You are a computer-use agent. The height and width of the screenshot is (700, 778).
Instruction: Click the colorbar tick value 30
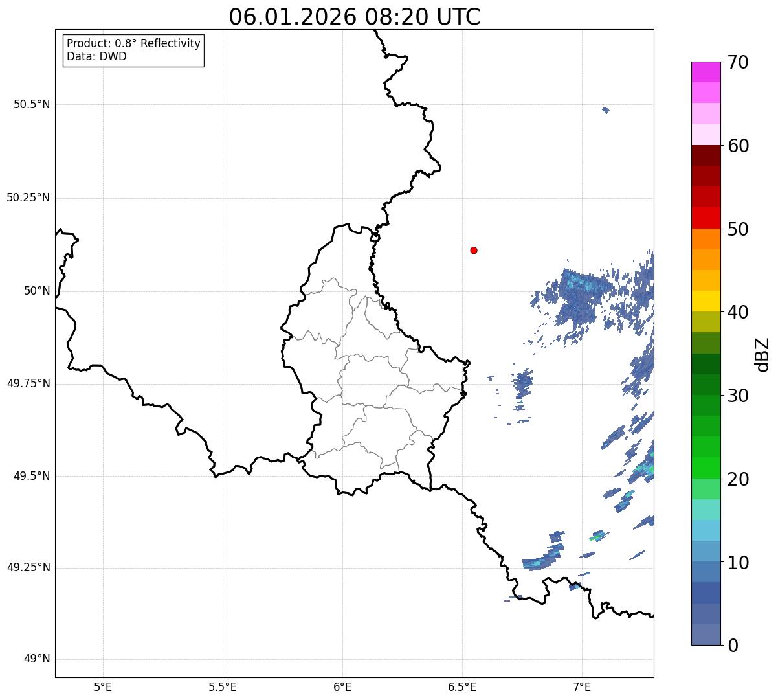[x=738, y=396]
